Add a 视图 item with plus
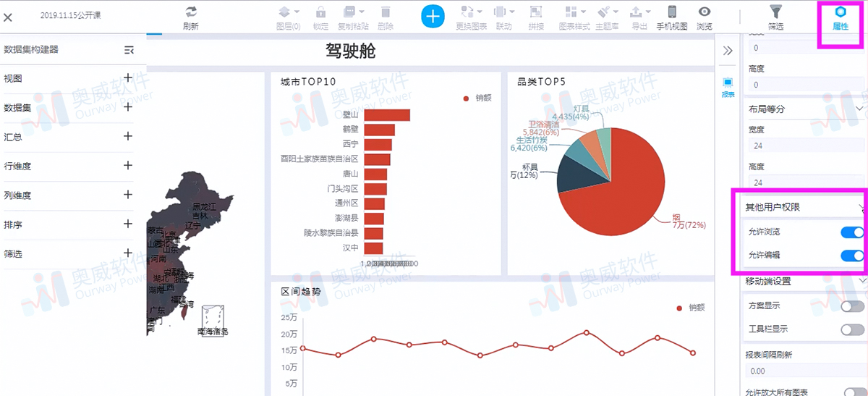The height and width of the screenshot is (396, 868). pyautogui.click(x=127, y=77)
